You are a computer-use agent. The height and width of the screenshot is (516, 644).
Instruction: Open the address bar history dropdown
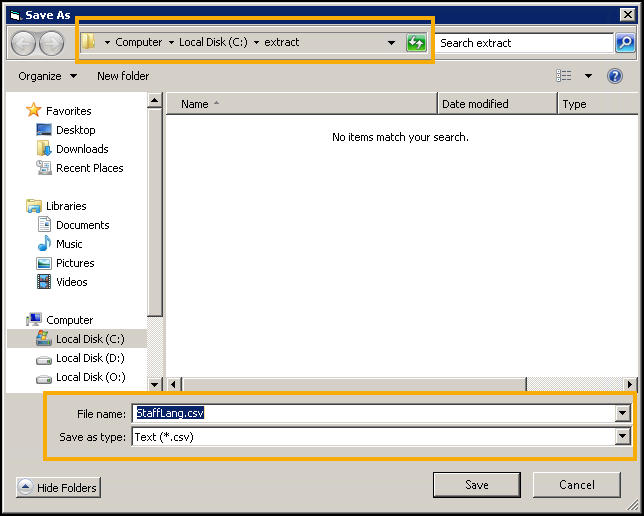[392, 43]
